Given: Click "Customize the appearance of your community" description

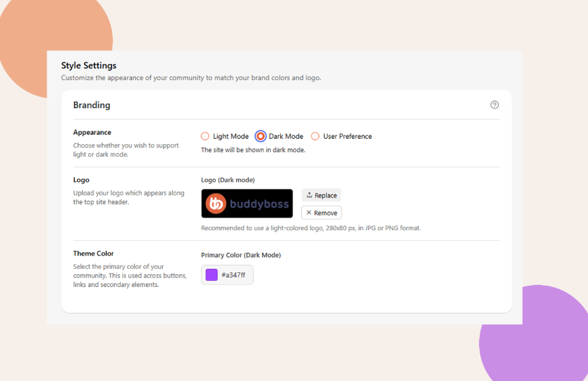Looking at the screenshot, I should click(x=191, y=77).
